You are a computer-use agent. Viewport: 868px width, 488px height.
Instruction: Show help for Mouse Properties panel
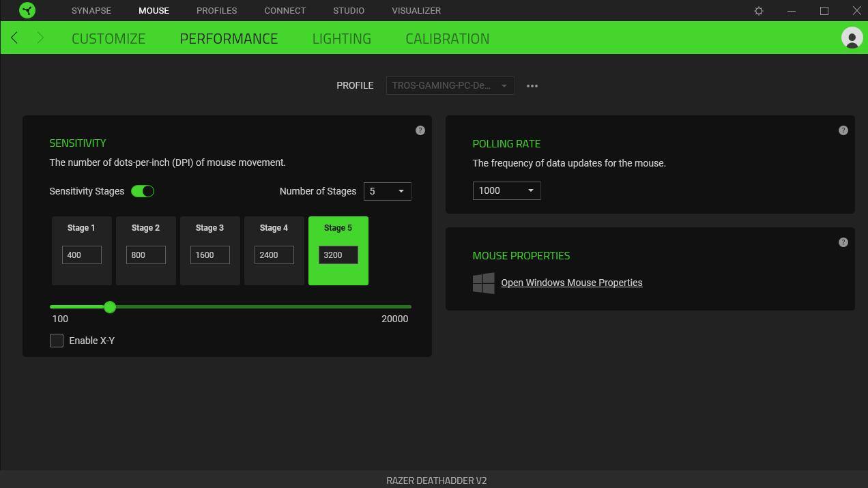point(843,242)
